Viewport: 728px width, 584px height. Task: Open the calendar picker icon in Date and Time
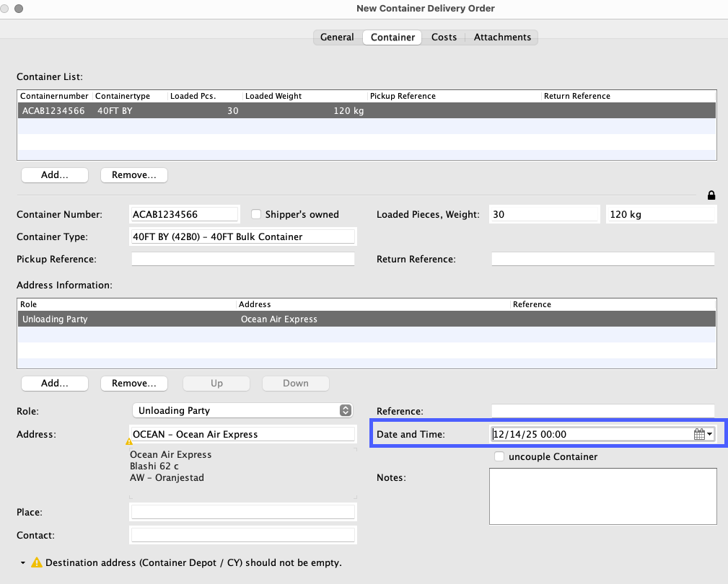(x=698, y=434)
